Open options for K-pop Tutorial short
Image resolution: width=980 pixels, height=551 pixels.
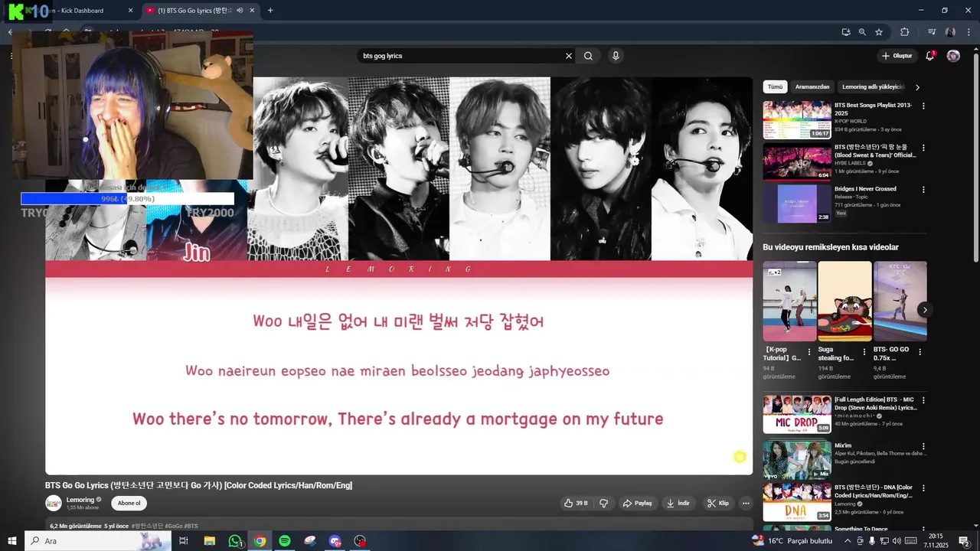[x=809, y=352]
